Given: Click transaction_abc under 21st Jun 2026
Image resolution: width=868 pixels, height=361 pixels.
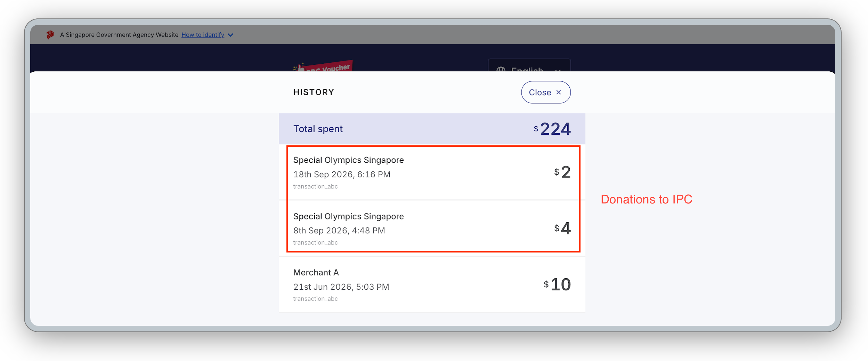Looking at the screenshot, I should pyautogui.click(x=315, y=299).
